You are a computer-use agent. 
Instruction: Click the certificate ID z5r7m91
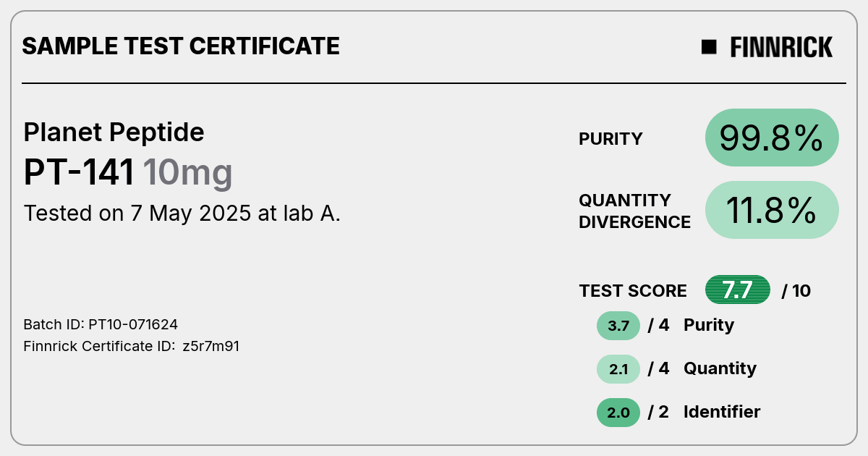[211, 346]
